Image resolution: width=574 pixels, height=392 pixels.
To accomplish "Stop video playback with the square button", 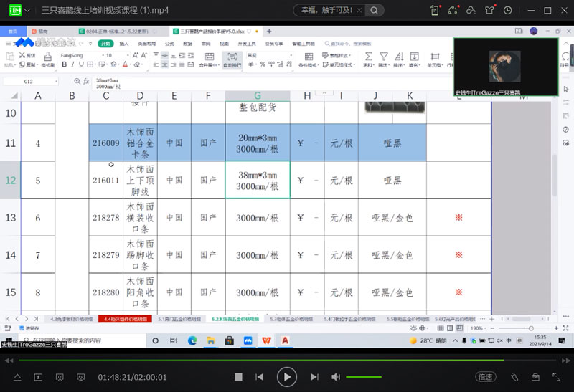I will 238,377.
